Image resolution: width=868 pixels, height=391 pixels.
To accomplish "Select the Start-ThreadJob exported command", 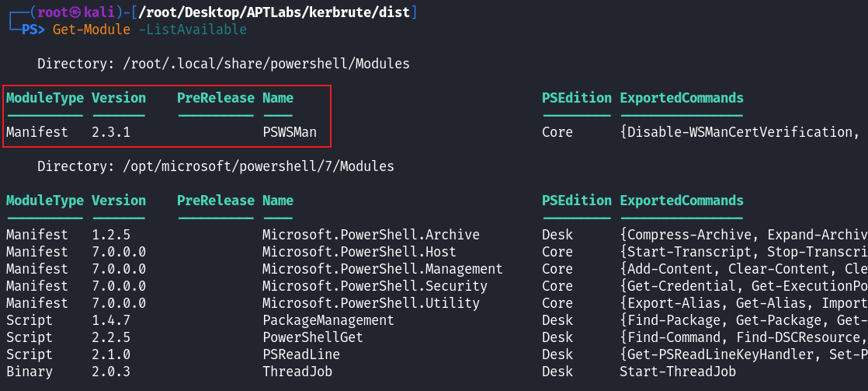I will pos(677,372).
